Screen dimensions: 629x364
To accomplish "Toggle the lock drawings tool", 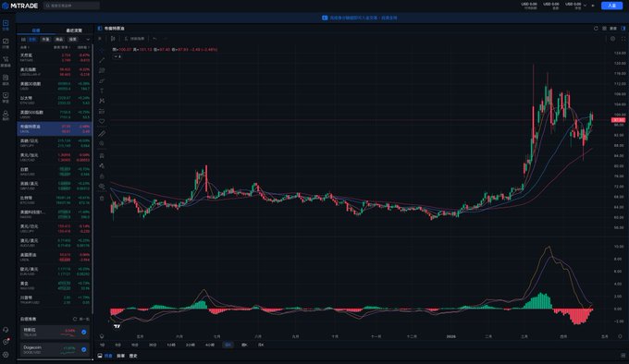I will click(102, 176).
